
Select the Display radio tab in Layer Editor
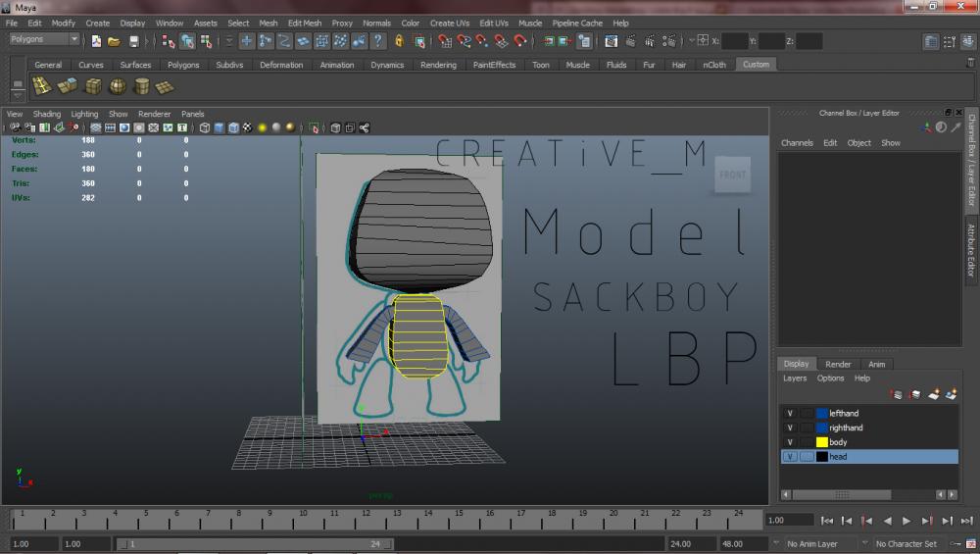click(796, 364)
